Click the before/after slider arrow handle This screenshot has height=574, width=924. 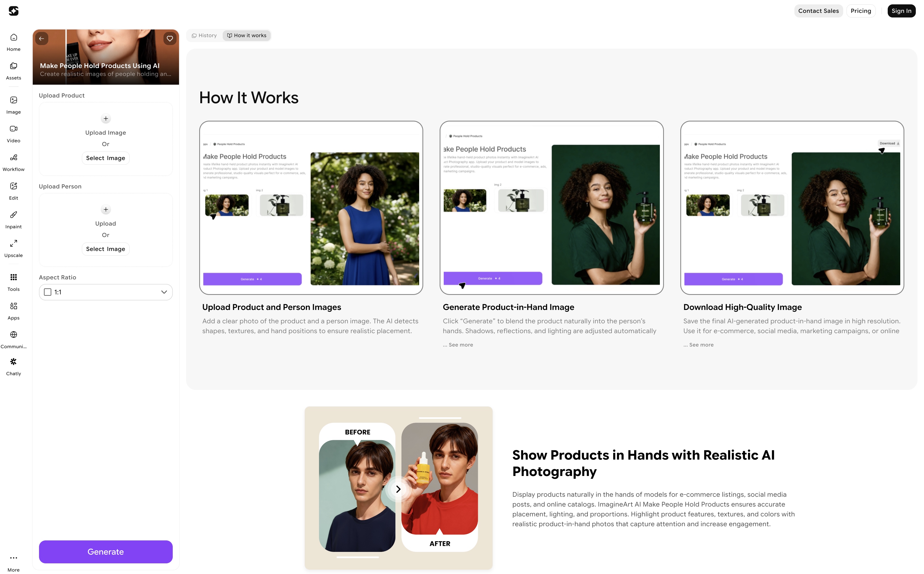tap(398, 489)
